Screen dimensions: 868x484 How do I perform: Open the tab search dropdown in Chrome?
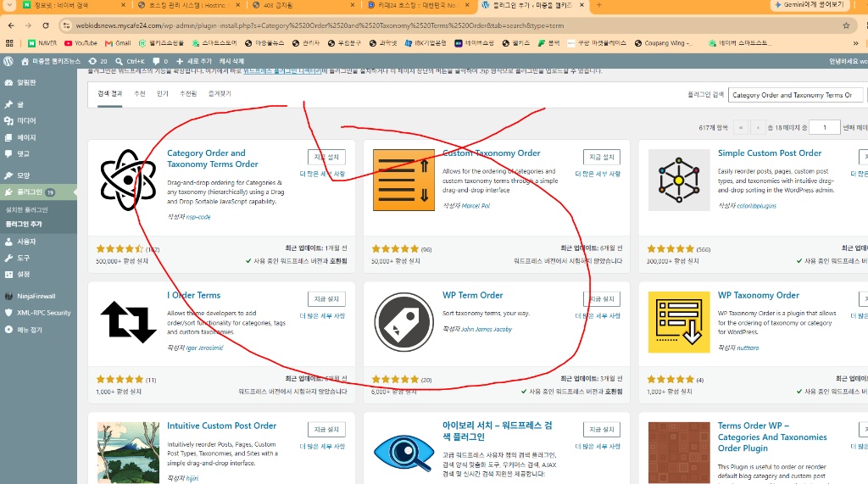tap(9, 5)
